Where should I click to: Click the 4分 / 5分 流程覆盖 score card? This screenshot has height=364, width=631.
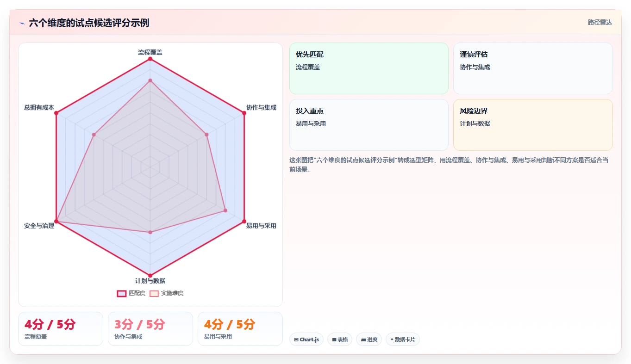pyautogui.click(x=61, y=329)
